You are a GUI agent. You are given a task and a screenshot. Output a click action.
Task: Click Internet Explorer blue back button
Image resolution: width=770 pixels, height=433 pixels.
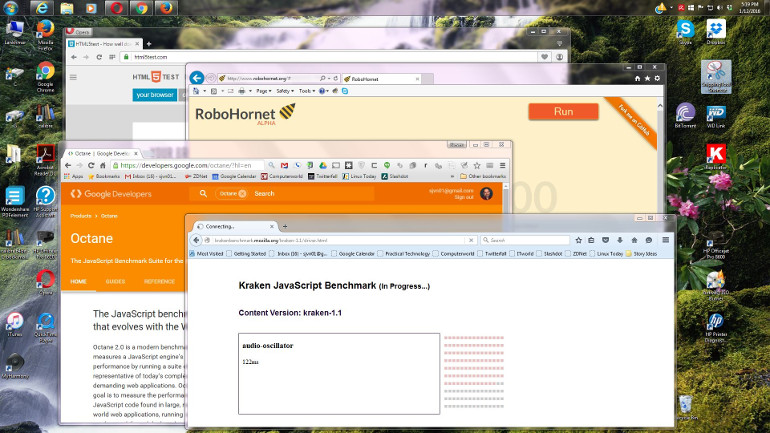point(197,78)
